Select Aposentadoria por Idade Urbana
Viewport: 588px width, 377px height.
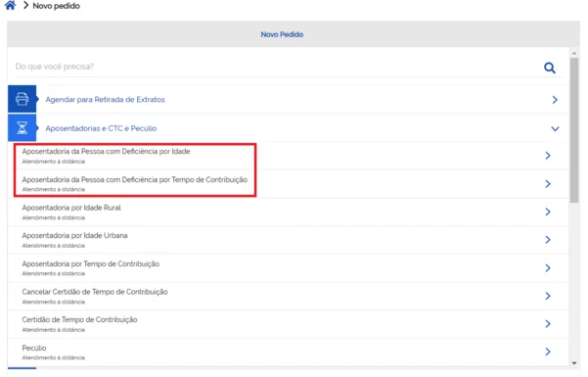[x=288, y=240]
